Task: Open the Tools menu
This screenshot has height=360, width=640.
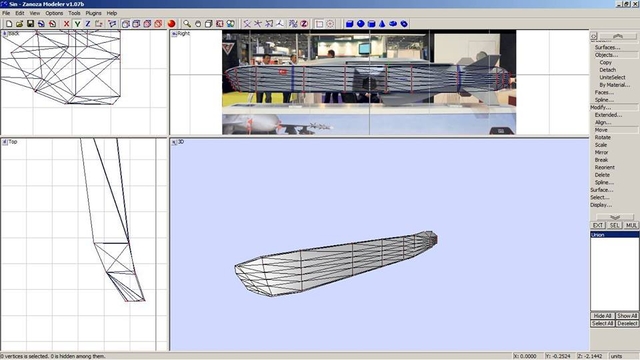Action: pyautogui.click(x=74, y=13)
